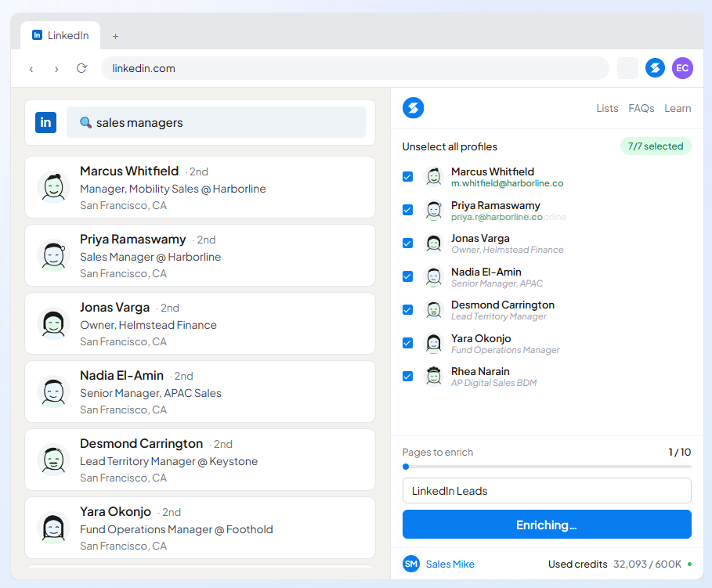
Task: Click the linkedin.com address bar
Action: point(355,68)
